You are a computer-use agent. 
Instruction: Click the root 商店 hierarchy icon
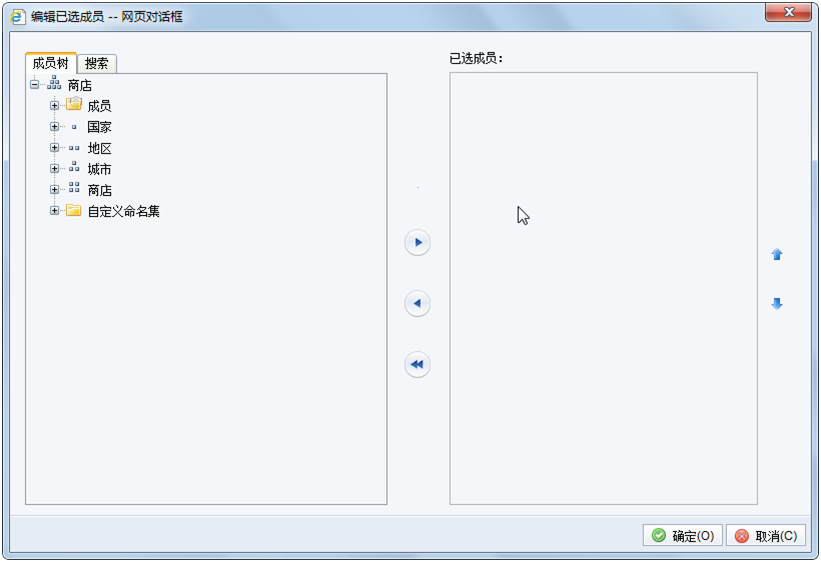click(x=54, y=83)
